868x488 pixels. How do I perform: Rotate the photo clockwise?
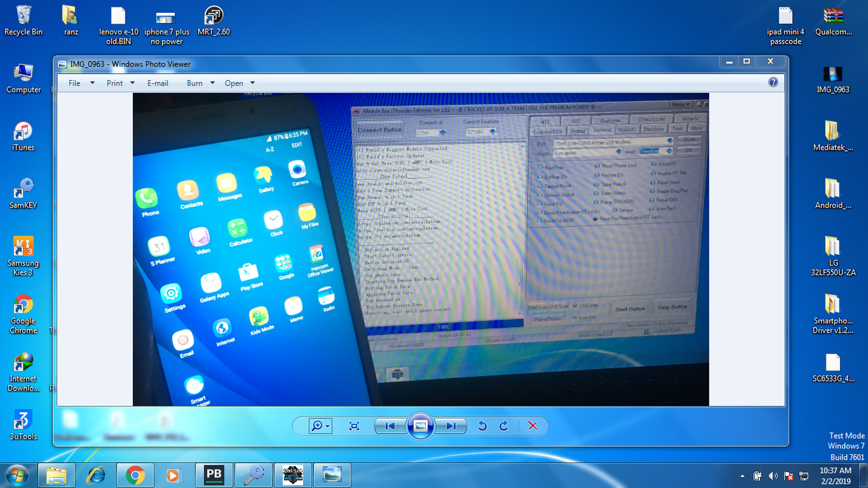[x=504, y=426]
